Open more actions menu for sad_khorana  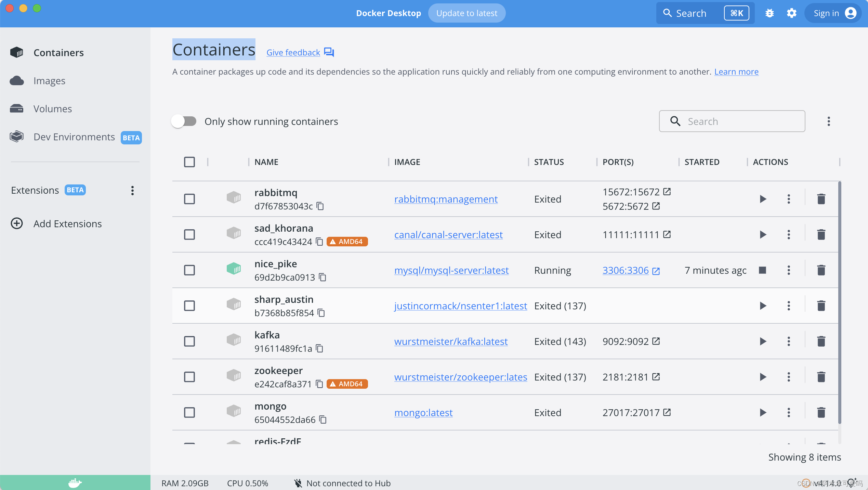click(x=789, y=234)
